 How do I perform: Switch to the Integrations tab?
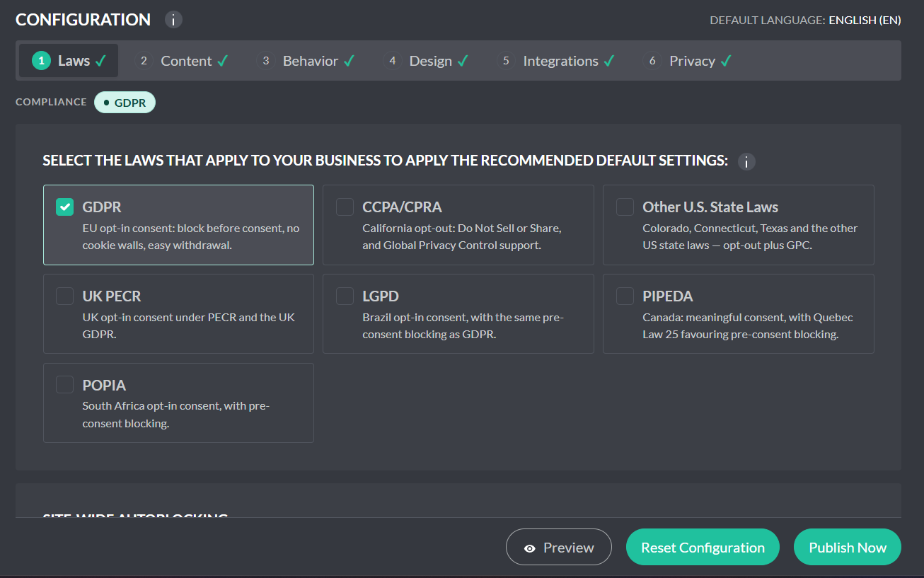(x=556, y=61)
